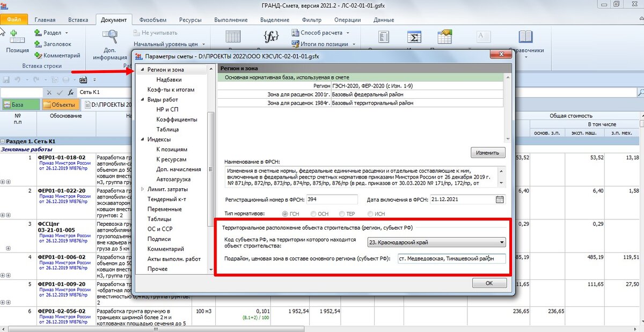This screenshot has width=644, height=332.
Task: Collapse the Виды работ tree node
Action: click(142, 100)
